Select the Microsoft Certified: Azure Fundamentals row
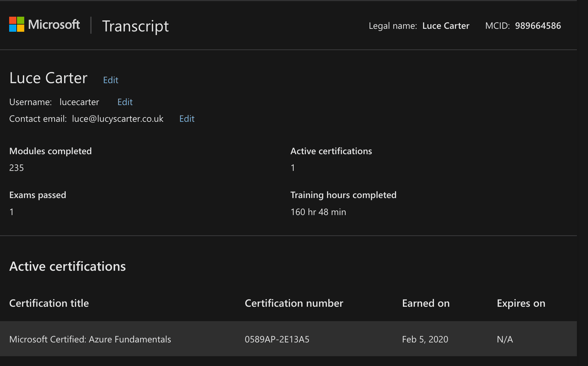 point(288,339)
